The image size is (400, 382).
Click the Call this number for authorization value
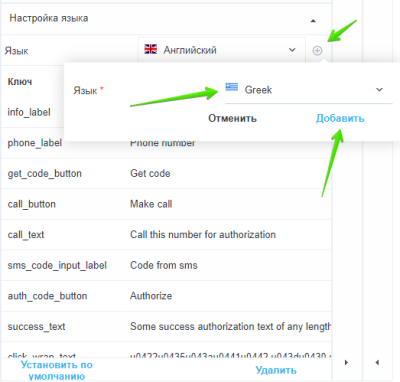click(203, 235)
